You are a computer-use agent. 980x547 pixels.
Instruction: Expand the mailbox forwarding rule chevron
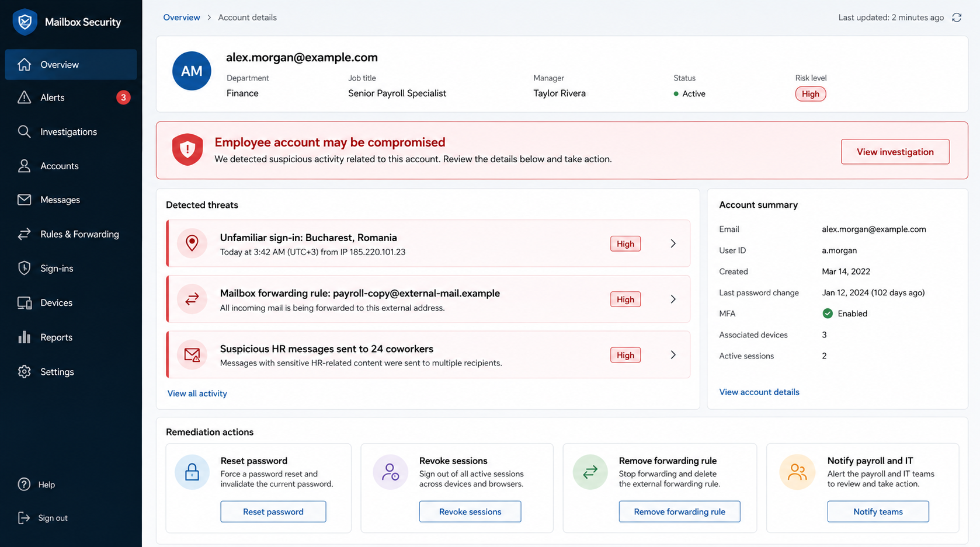[x=673, y=299]
